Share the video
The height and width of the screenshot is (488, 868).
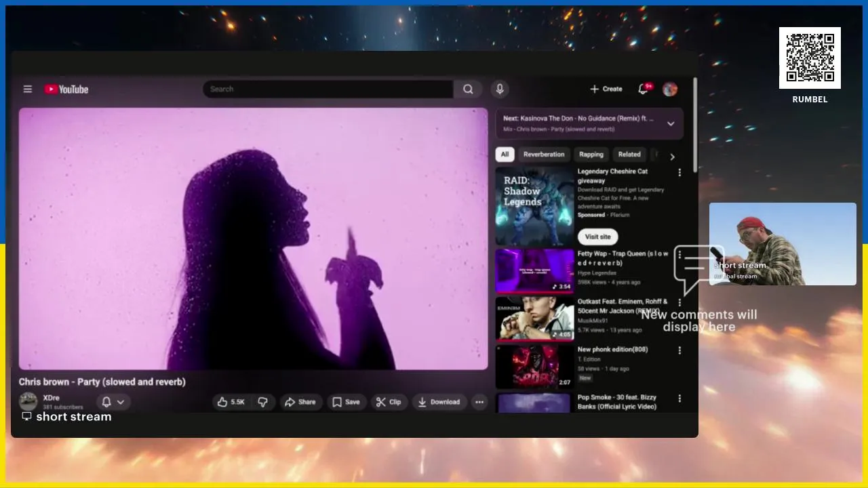pyautogui.click(x=300, y=402)
